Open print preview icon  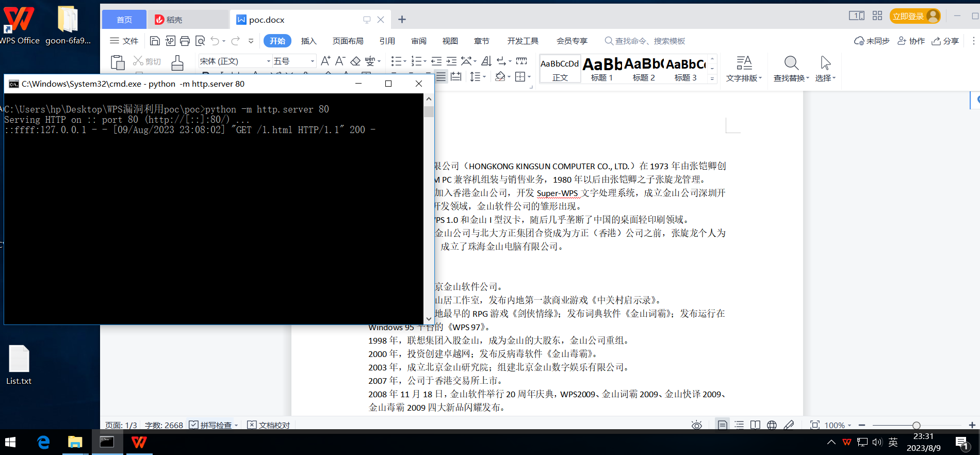pyautogui.click(x=200, y=41)
